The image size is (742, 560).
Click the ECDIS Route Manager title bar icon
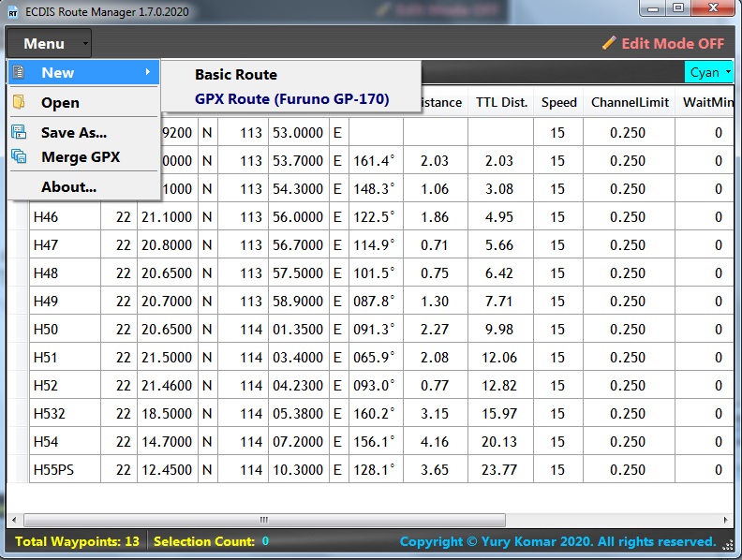pos(13,12)
